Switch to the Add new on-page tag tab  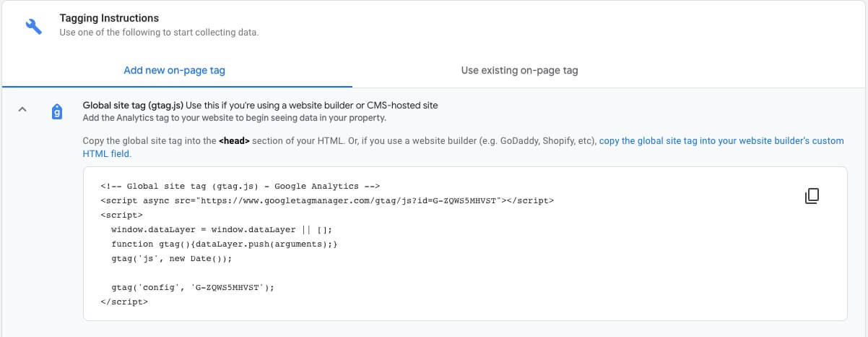[174, 70]
